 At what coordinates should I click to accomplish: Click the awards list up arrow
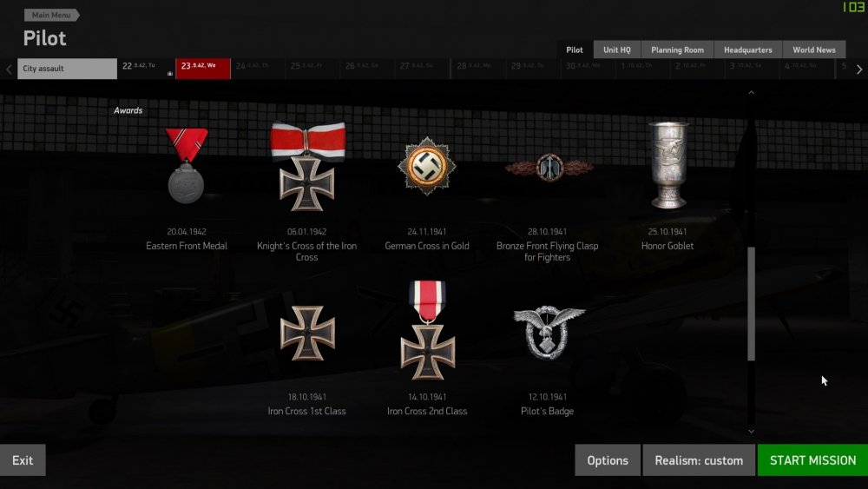(751, 92)
